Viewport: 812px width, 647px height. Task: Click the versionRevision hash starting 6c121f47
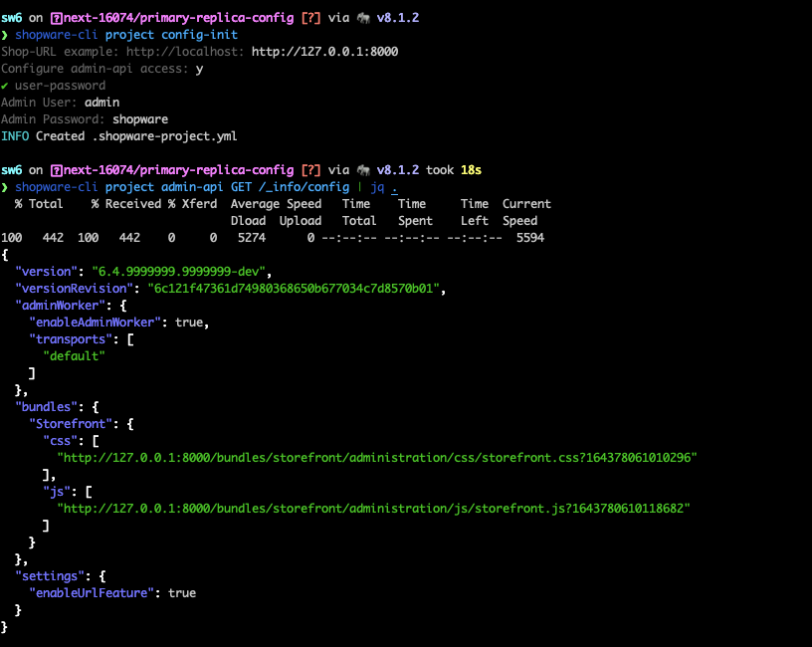[x=294, y=289]
